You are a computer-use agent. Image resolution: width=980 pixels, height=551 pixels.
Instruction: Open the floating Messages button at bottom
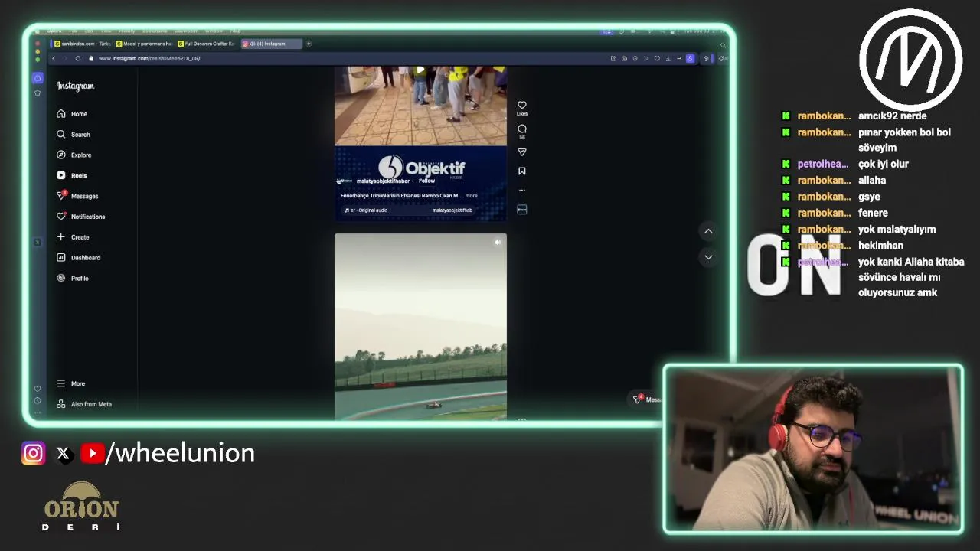pos(647,399)
